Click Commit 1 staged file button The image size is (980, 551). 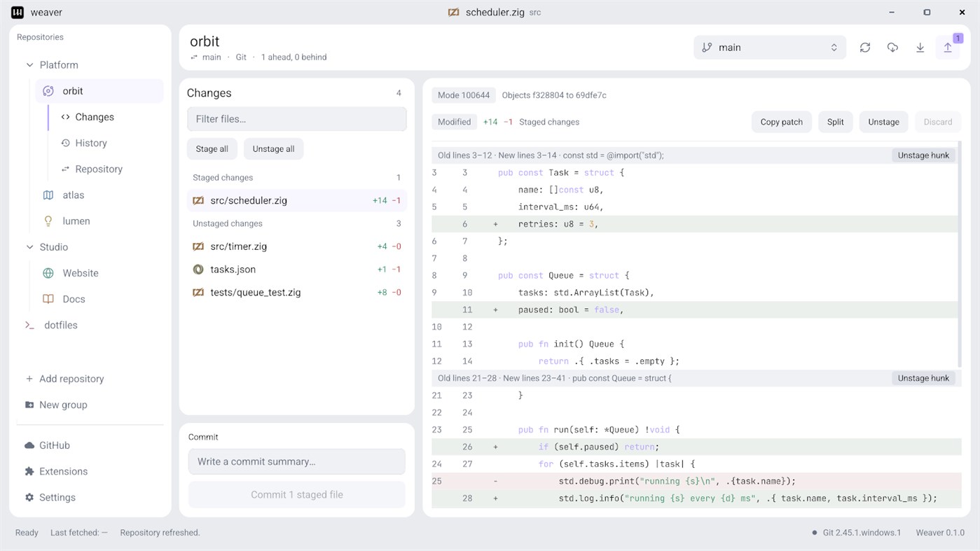[297, 494]
